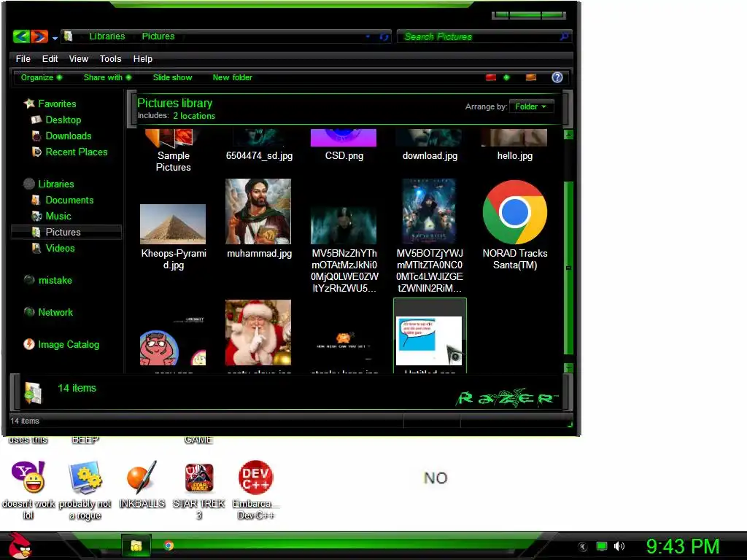Image resolution: width=747 pixels, height=560 pixels.
Task: Open Arrange by Folder dropdown
Action: (x=531, y=106)
